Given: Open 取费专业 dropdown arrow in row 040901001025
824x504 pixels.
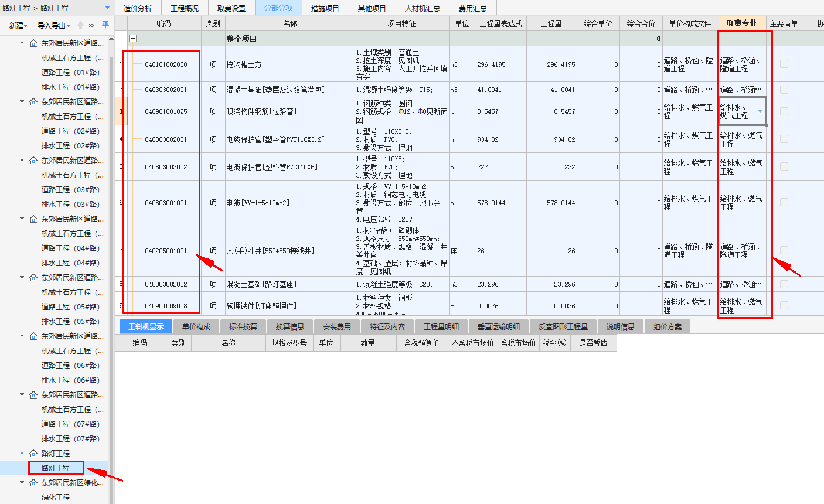Looking at the screenshot, I should coord(760,111).
